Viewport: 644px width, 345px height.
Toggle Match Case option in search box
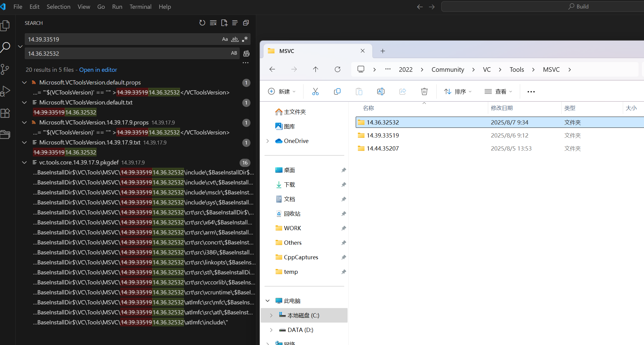tap(225, 39)
